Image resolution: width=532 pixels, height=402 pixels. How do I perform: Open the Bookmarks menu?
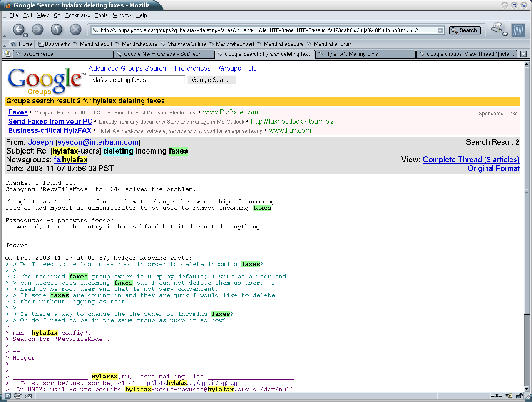coord(78,15)
